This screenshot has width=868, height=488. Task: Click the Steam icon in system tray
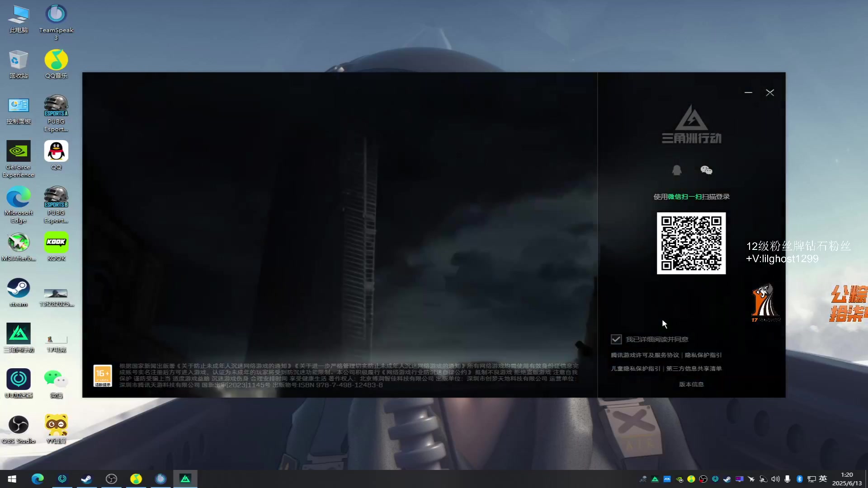coord(727,479)
